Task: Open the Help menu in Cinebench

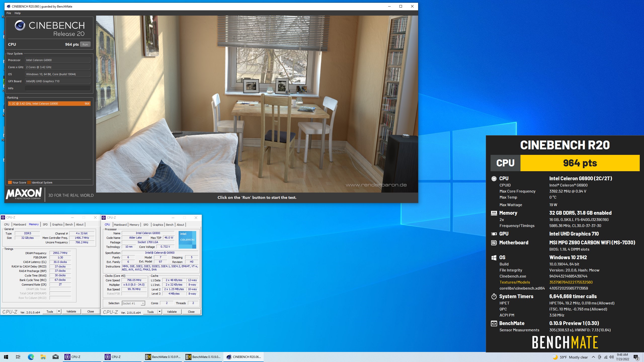Action: [18, 13]
